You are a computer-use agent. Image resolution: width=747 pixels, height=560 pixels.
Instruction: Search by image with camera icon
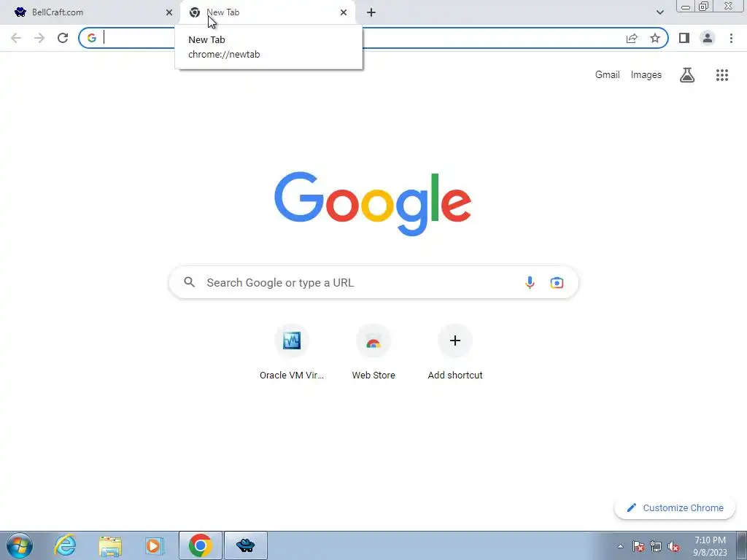point(557,282)
